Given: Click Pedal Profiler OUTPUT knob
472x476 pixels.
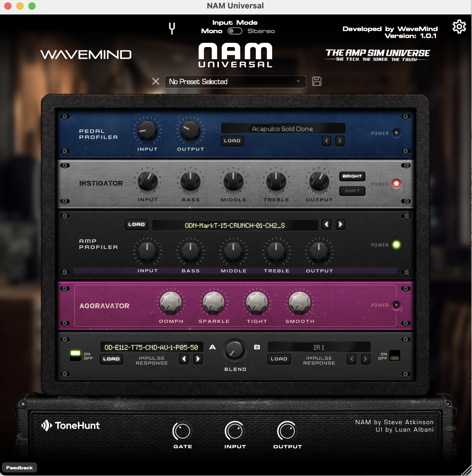Looking at the screenshot, I should [190, 130].
